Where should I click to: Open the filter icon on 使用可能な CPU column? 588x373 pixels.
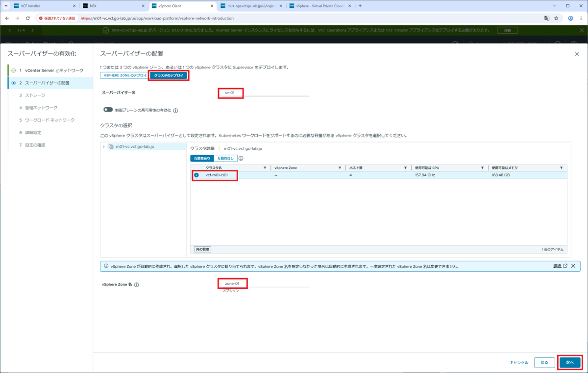coord(482,168)
